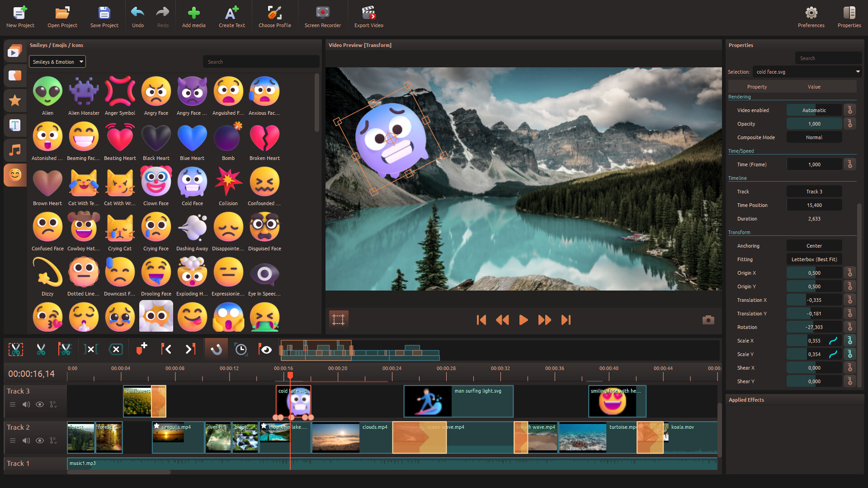
Task: Select the razor cut scissors tool
Action: (41, 349)
